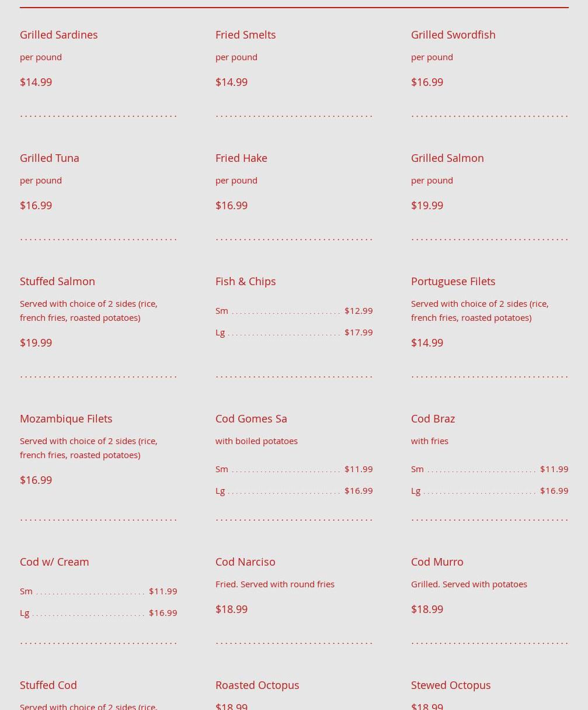Click the Cod w/ Cream title
The width and height of the screenshot is (588, 710).
(54, 562)
